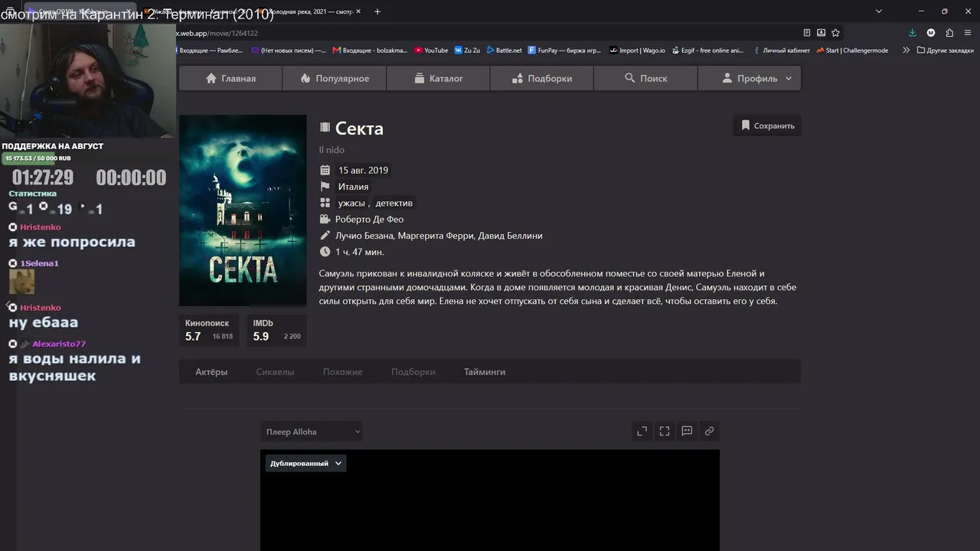Open the Другие закладки bookmarks folder
This screenshot has width=980, height=551.
pyautogui.click(x=946, y=51)
